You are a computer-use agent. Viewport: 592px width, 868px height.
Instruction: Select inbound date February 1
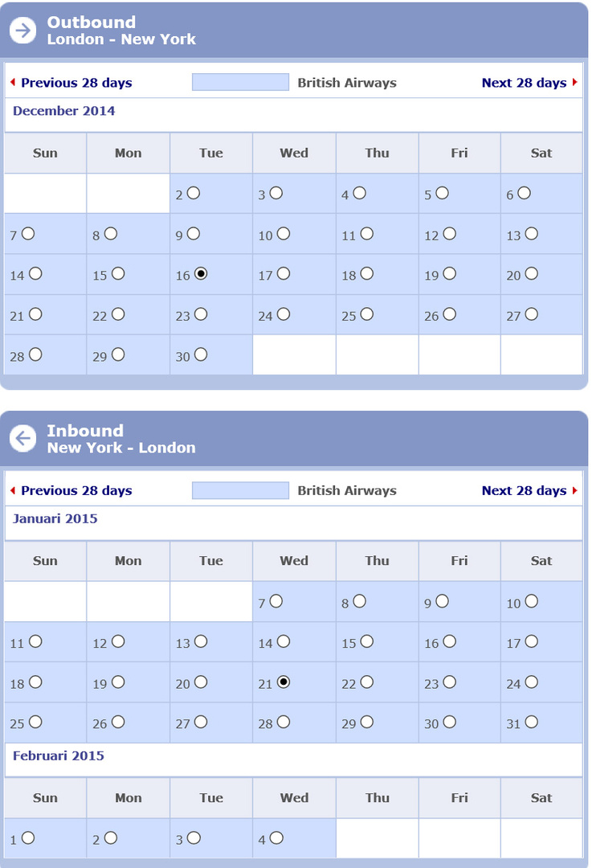point(28,838)
